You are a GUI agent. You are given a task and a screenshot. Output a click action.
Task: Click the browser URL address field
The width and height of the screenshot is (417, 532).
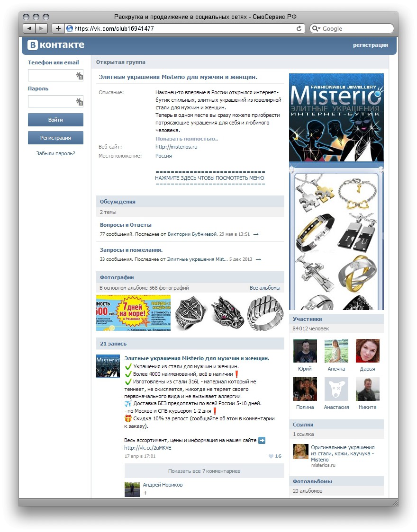click(185, 28)
